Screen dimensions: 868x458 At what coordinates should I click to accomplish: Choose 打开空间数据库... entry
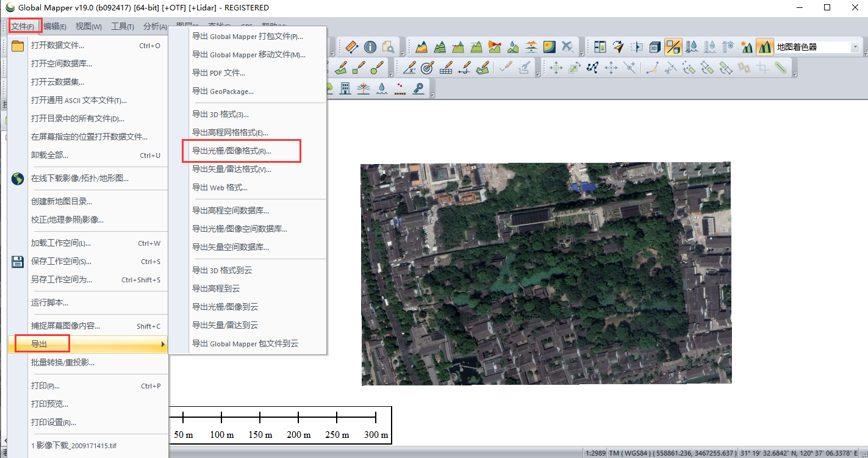88,64
